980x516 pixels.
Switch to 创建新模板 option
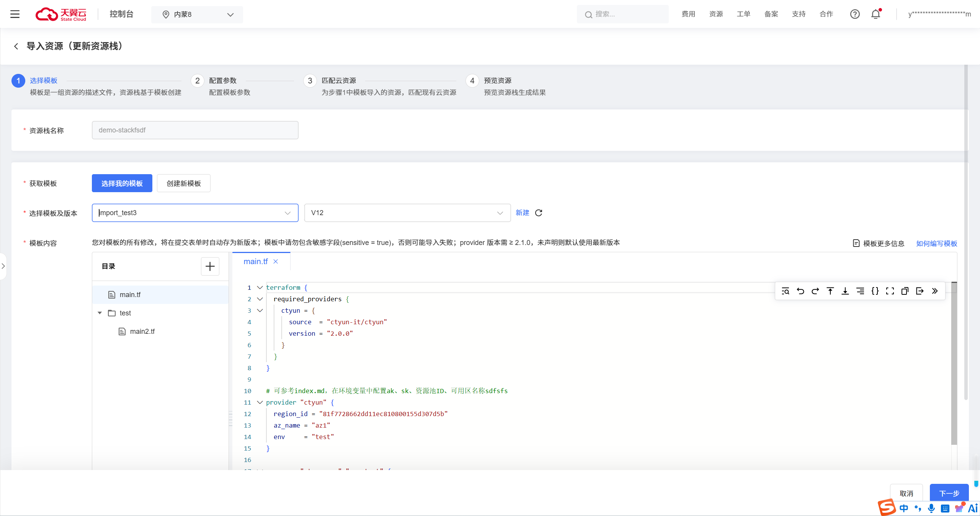[183, 183]
